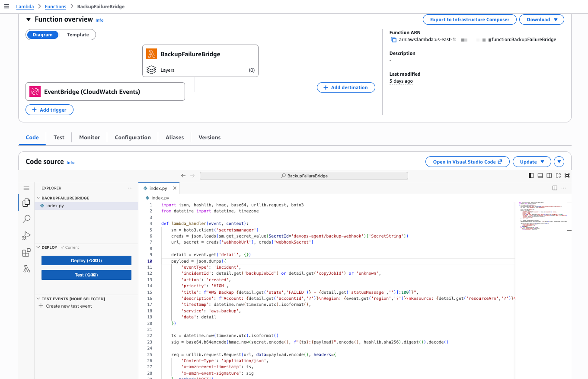Toggle full screen editor icon
This screenshot has width=588, height=379.
567,176
